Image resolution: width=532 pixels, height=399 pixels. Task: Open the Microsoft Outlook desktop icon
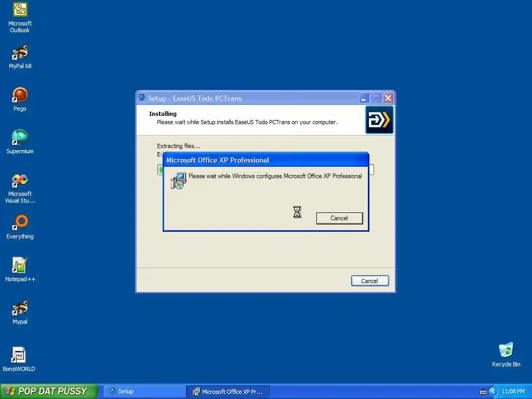coord(20,18)
